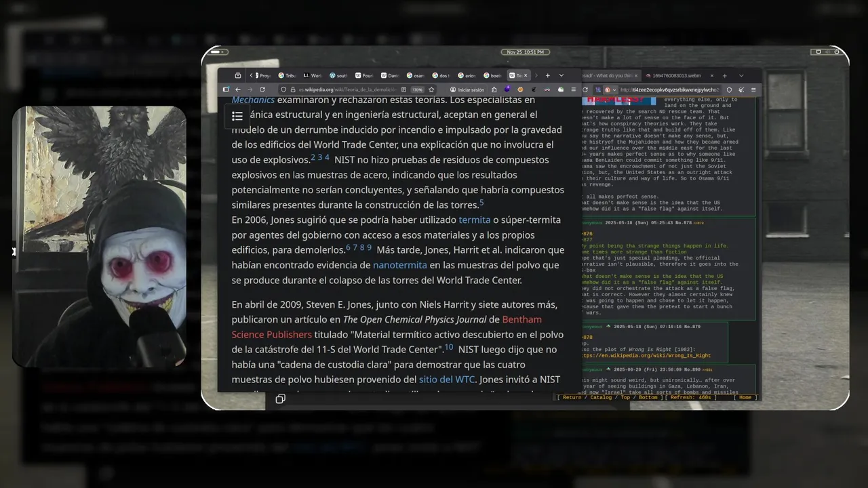Open the 'sitio del WTC' link
Image resolution: width=868 pixels, height=488 pixels.
coord(447,380)
